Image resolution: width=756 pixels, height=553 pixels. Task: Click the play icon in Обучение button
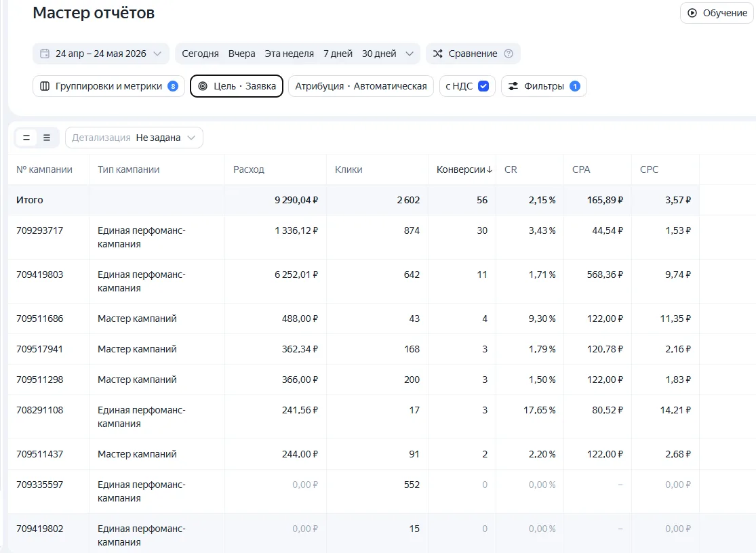coord(692,13)
